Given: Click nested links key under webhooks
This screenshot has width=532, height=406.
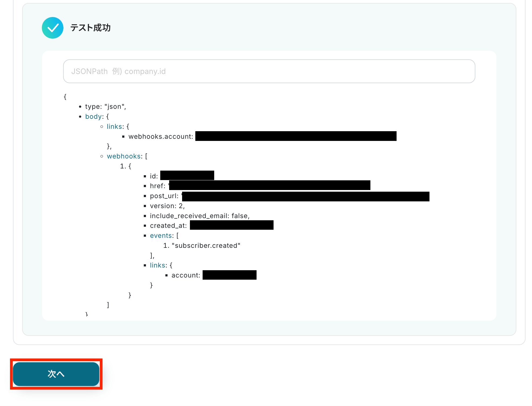Looking at the screenshot, I should [158, 265].
